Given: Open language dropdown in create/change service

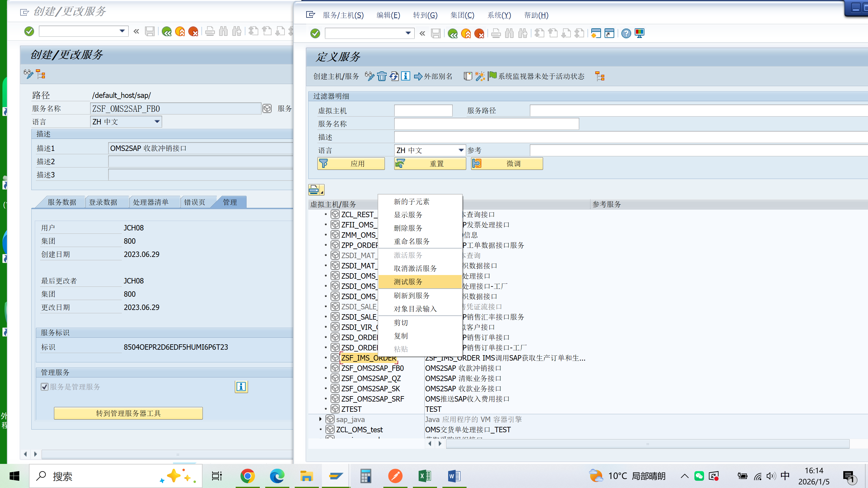Looking at the screenshot, I should (x=157, y=122).
